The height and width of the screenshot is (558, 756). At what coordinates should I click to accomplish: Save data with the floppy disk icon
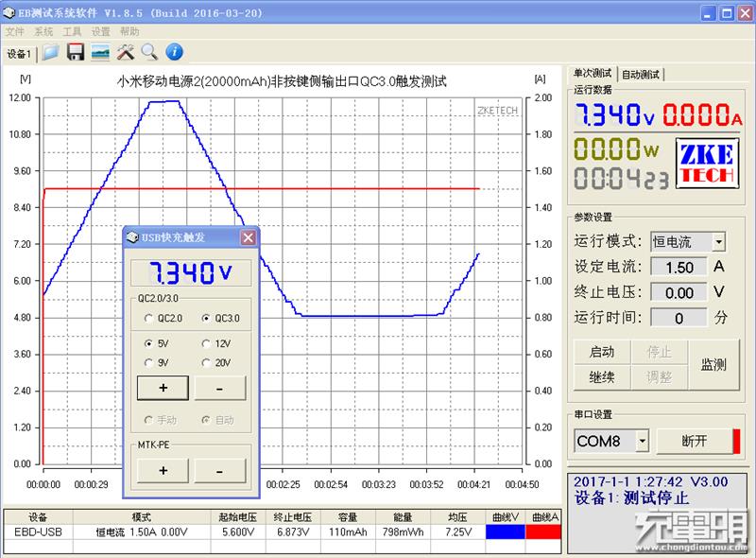pyautogui.click(x=76, y=52)
